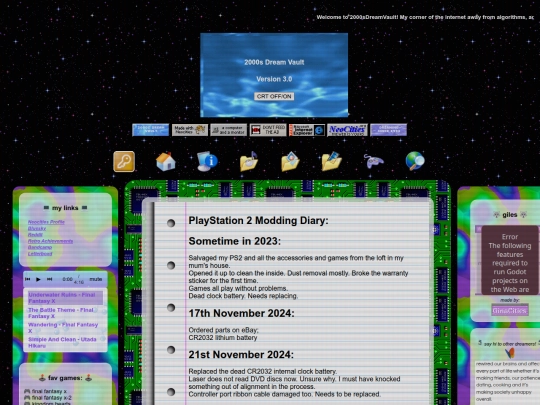540x405 pixels.
Task: Select Simple And Clean - Utada Hikaru track
Action: [65, 342]
